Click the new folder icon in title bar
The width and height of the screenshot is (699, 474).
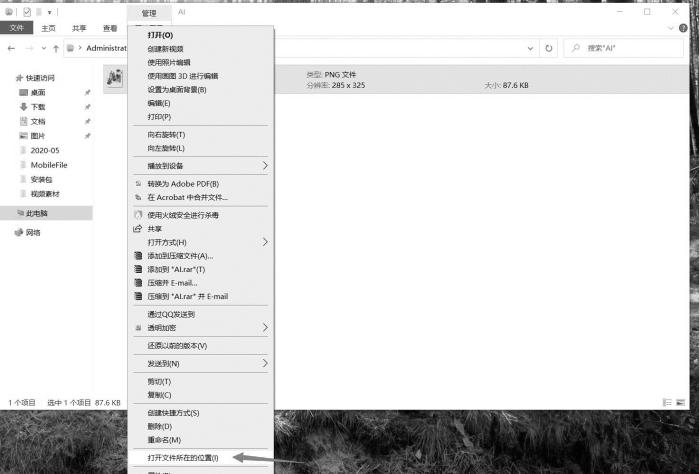[39, 12]
